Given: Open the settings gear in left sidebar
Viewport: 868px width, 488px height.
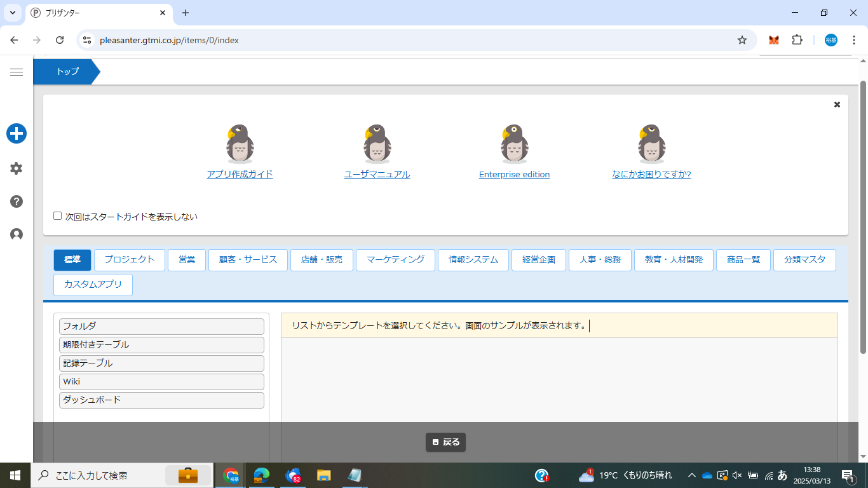Looking at the screenshot, I should (x=17, y=168).
